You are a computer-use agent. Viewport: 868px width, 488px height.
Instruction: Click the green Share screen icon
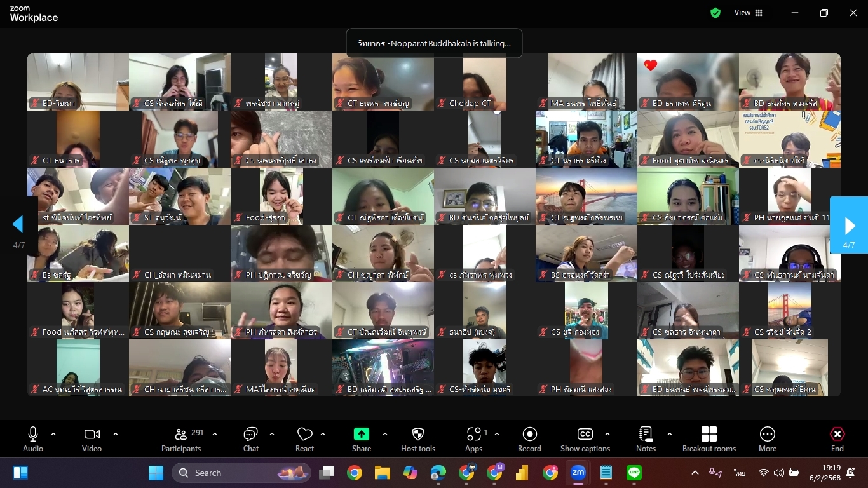[x=361, y=434]
